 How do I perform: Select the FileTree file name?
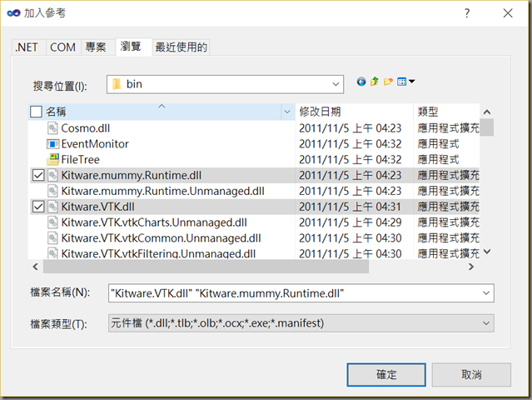point(81,160)
